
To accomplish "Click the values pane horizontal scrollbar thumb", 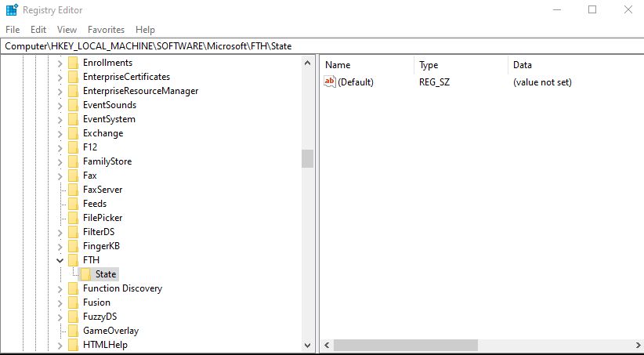I will point(406,345).
